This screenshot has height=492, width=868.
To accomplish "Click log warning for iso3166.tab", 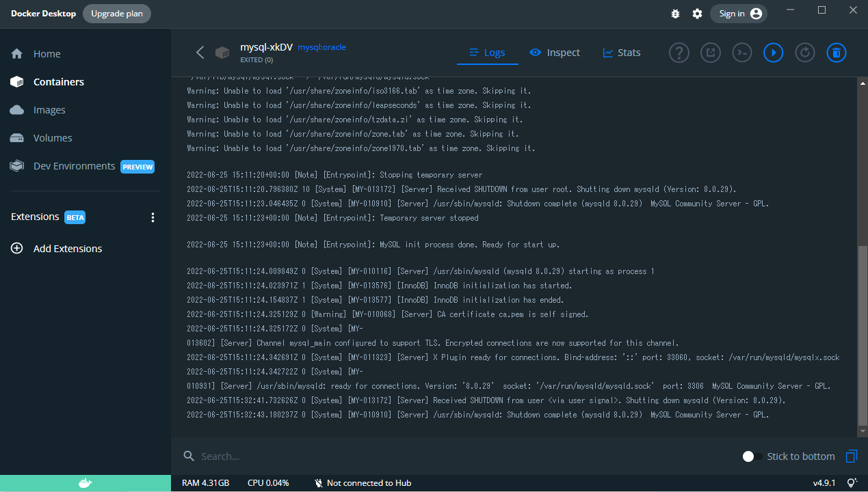I will click(358, 91).
